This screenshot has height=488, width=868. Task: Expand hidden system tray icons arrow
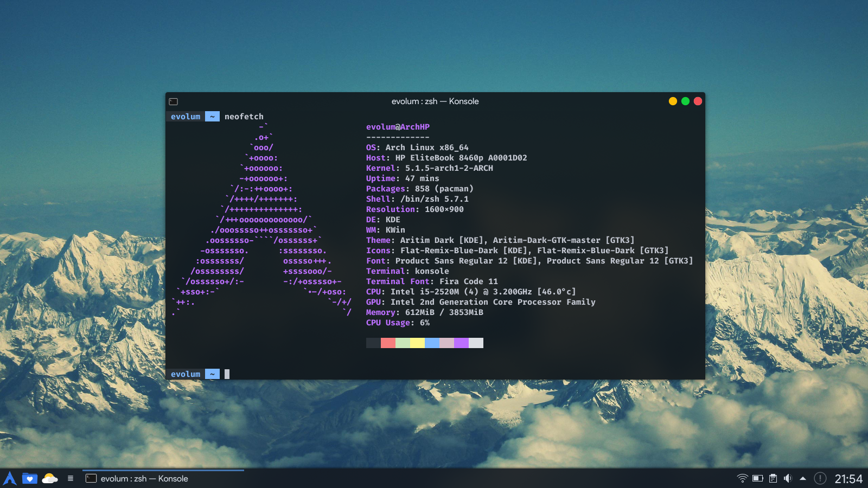tap(803, 478)
